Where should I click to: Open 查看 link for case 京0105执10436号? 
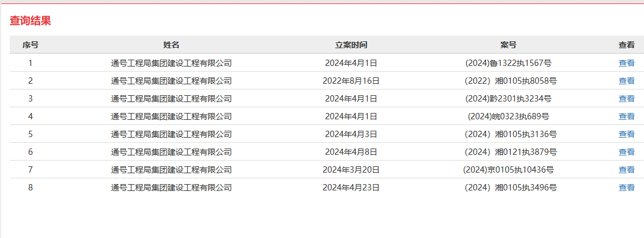click(626, 170)
